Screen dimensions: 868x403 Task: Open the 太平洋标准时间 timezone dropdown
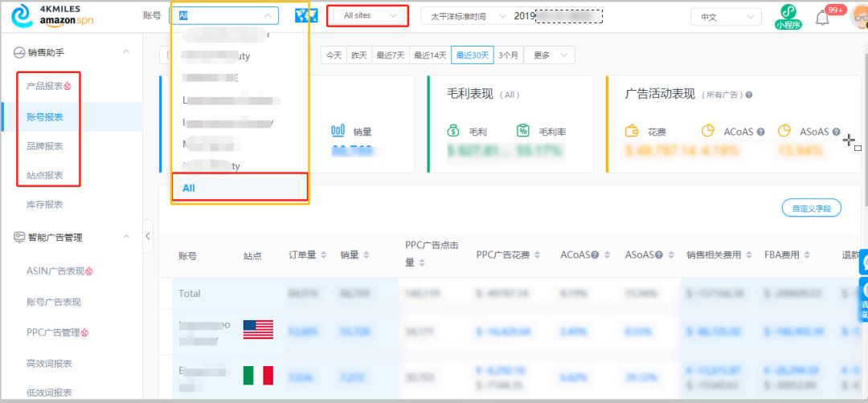tap(467, 17)
